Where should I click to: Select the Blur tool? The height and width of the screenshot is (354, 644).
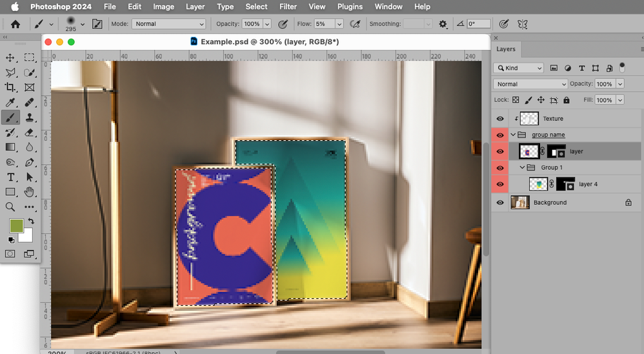[29, 147]
